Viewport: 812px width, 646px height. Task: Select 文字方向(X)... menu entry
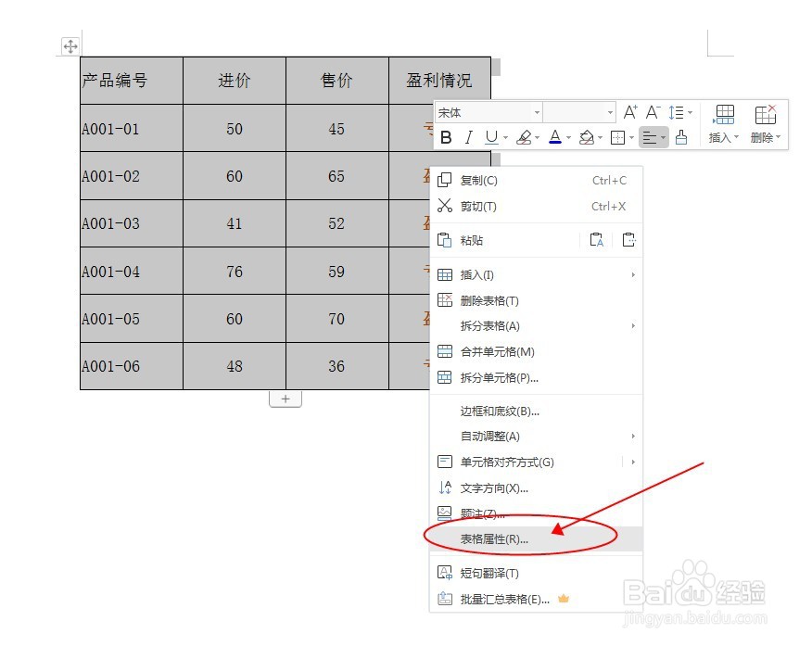tap(536, 488)
